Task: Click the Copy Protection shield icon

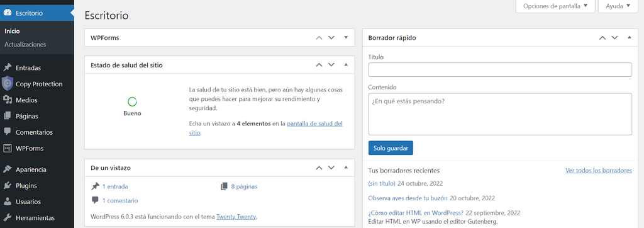Action: pos(8,84)
